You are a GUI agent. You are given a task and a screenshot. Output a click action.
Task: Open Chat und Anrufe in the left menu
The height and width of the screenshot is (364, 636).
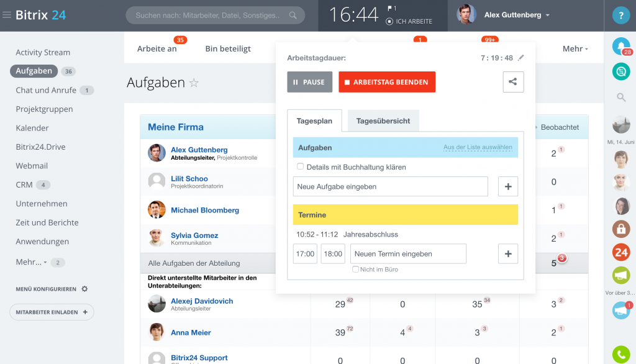pyautogui.click(x=46, y=90)
